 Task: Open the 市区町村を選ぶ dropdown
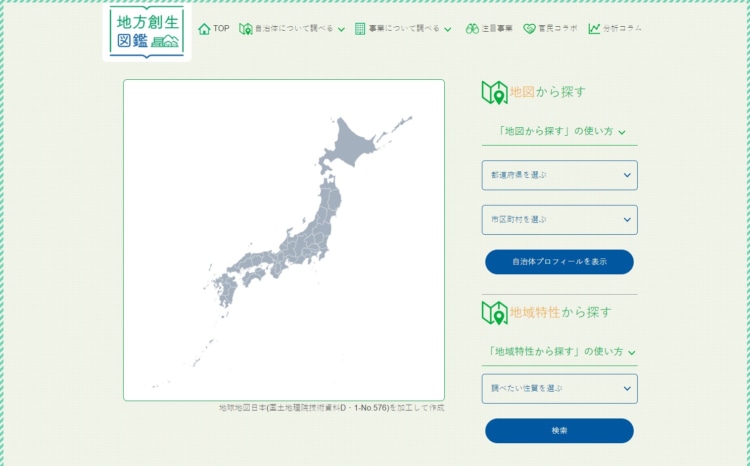click(560, 220)
